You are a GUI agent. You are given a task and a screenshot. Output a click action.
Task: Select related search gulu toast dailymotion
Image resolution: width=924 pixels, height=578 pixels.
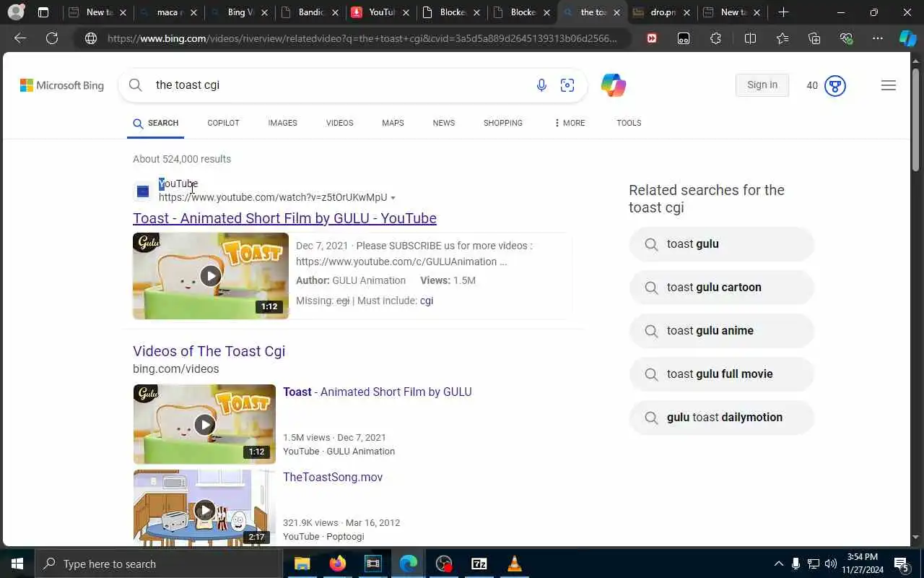point(722,418)
